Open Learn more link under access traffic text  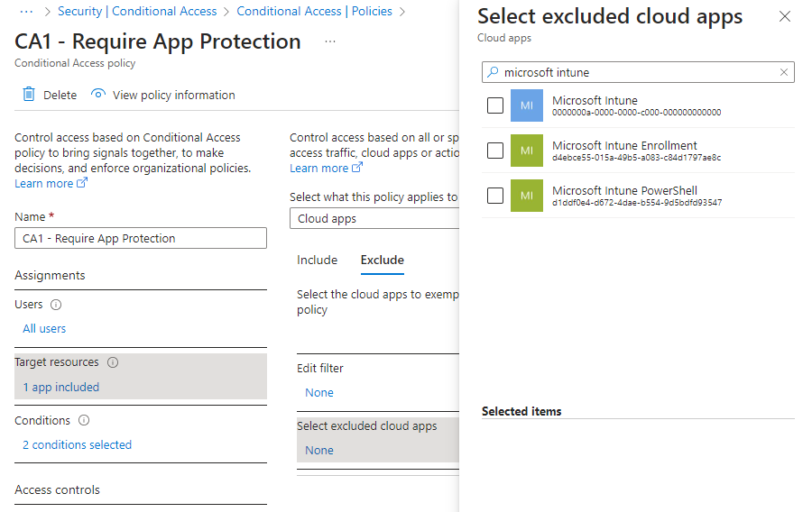[x=327, y=168]
